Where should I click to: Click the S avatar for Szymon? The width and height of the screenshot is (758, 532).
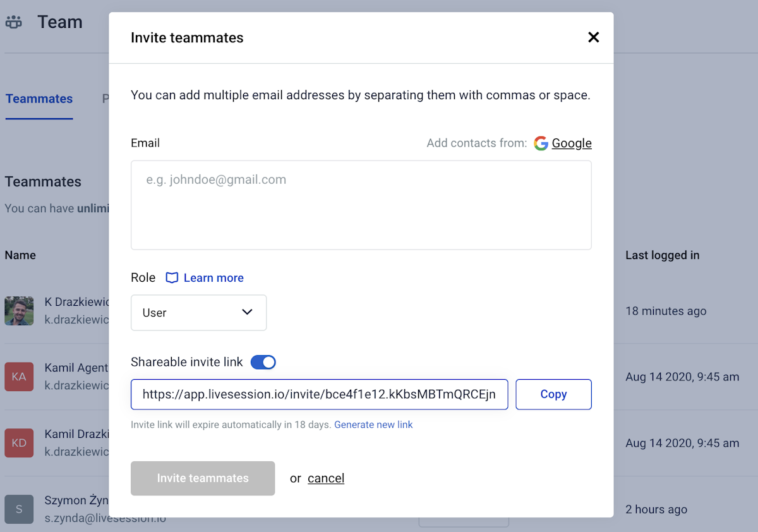(x=19, y=509)
